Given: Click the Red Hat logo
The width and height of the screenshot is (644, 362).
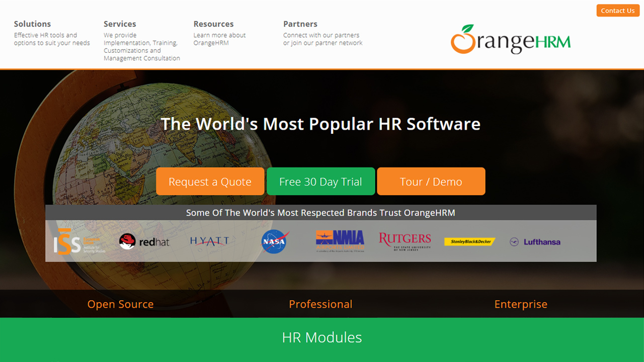Looking at the screenshot, I should (x=144, y=241).
